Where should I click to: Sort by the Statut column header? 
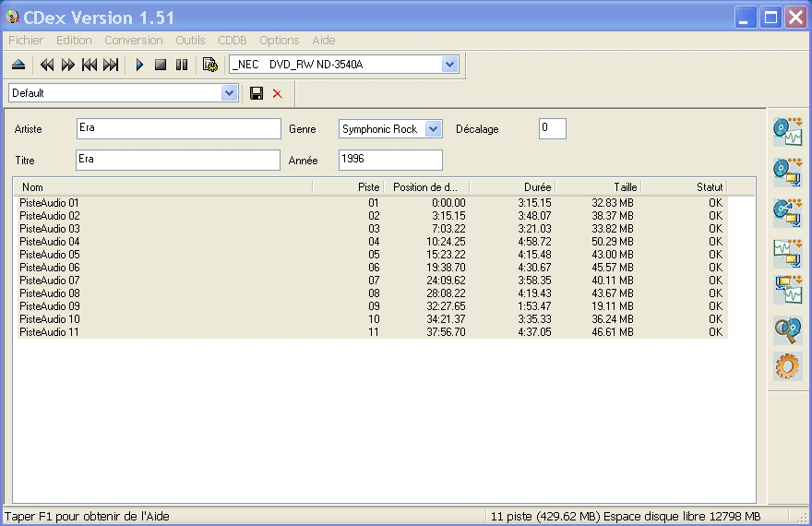pyautogui.click(x=684, y=187)
